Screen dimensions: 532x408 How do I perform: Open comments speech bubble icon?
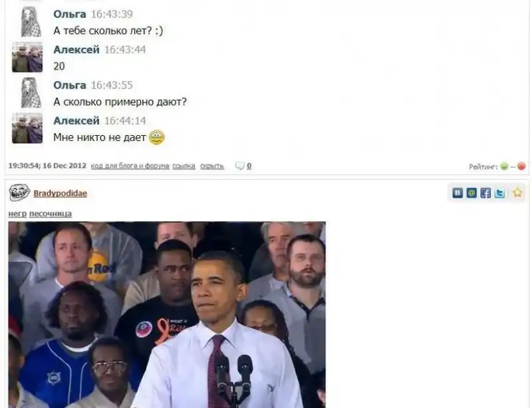tap(239, 166)
